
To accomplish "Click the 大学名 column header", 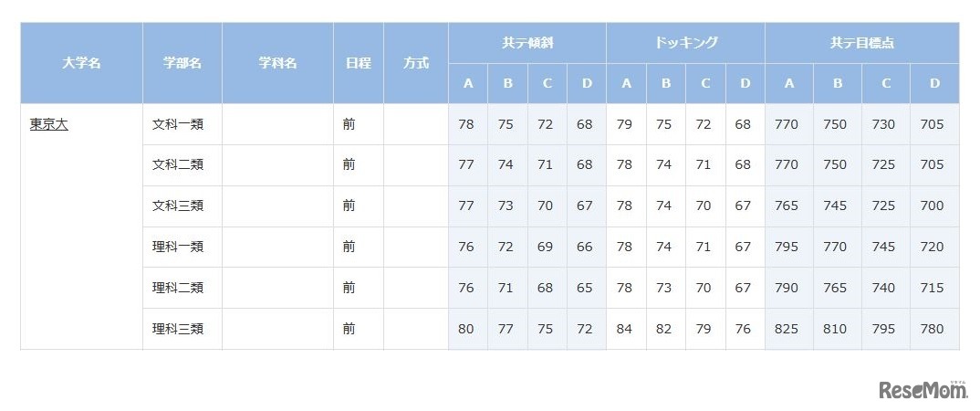I will tap(82, 64).
